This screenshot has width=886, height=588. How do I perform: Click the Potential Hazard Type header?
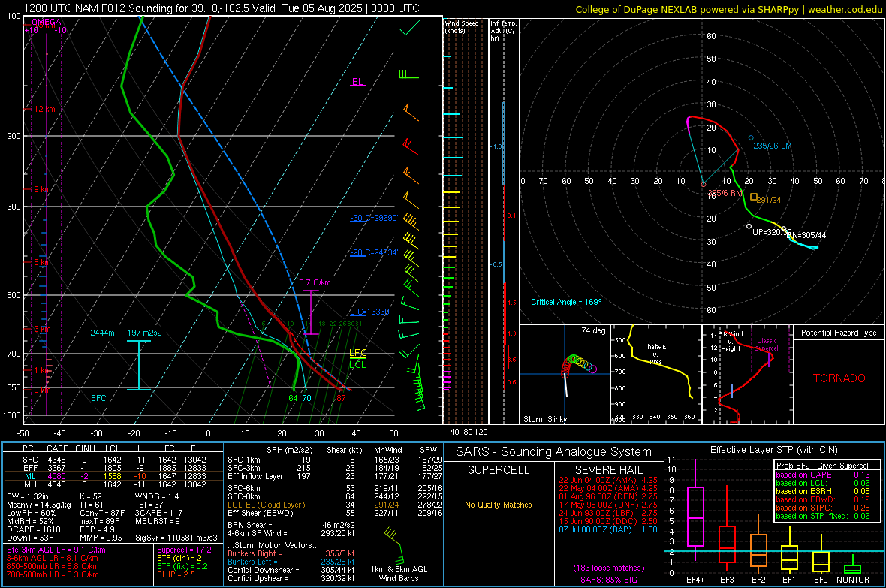tap(839, 333)
